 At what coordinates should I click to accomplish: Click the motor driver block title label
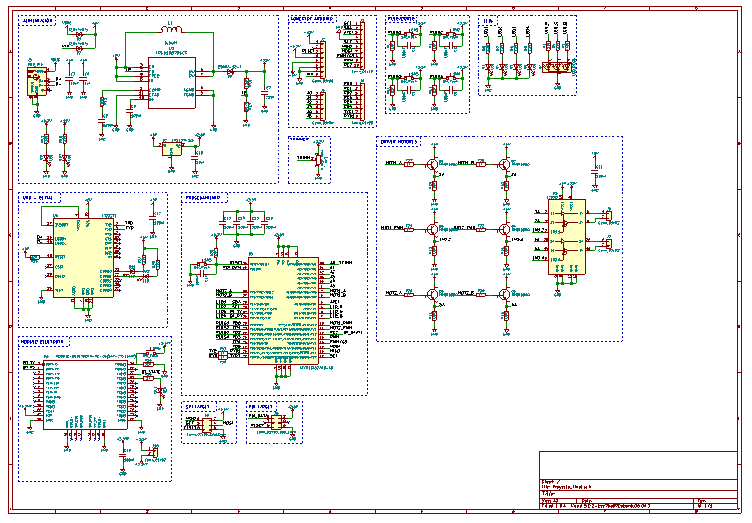[x=399, y=142]
